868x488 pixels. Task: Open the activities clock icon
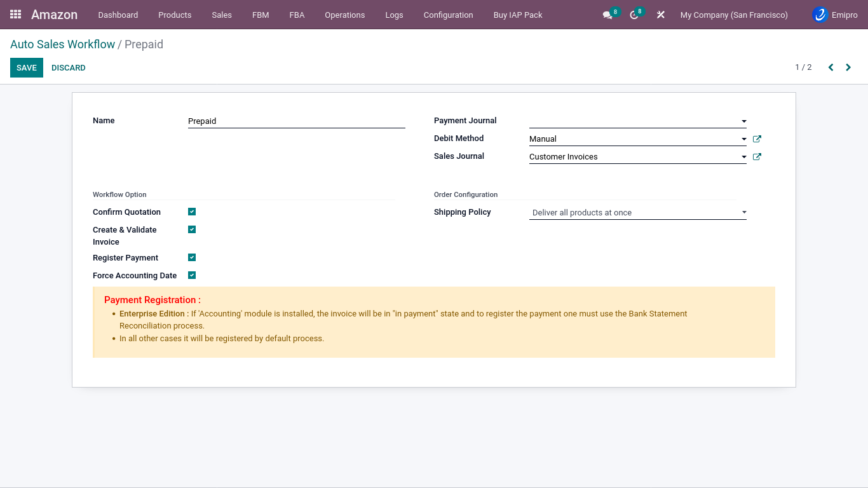pos(634,15)
